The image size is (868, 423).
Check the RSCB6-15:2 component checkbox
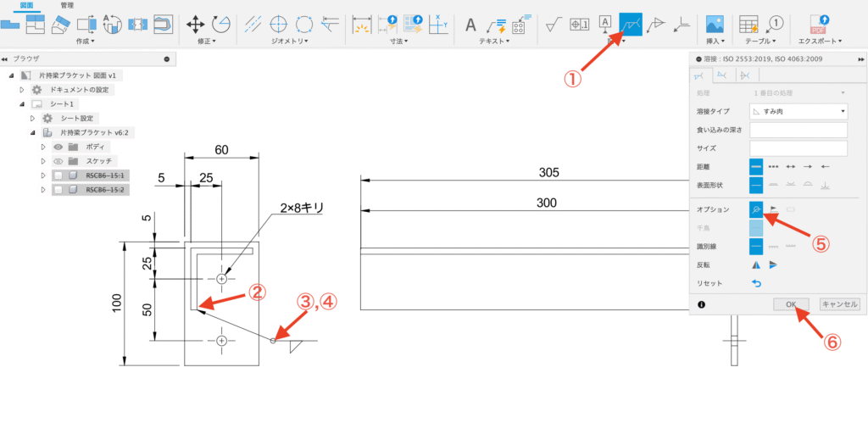[x=58, y=190]
